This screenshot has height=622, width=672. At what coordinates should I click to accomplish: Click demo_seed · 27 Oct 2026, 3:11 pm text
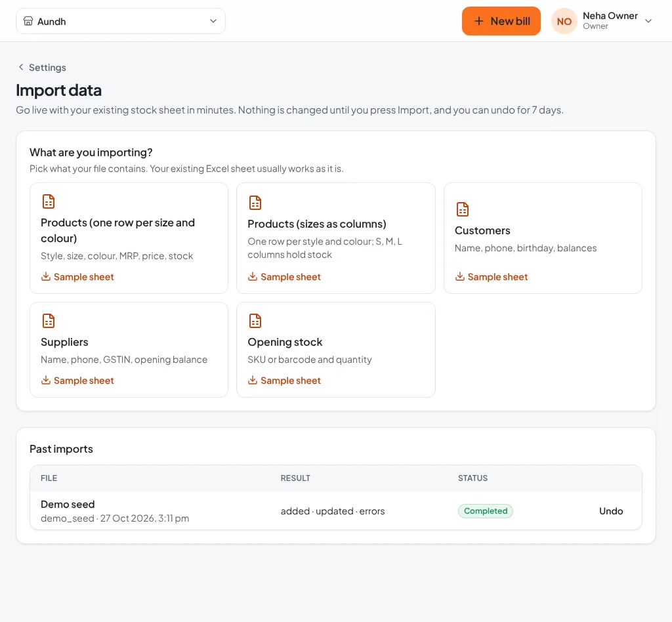click(115, 518)
